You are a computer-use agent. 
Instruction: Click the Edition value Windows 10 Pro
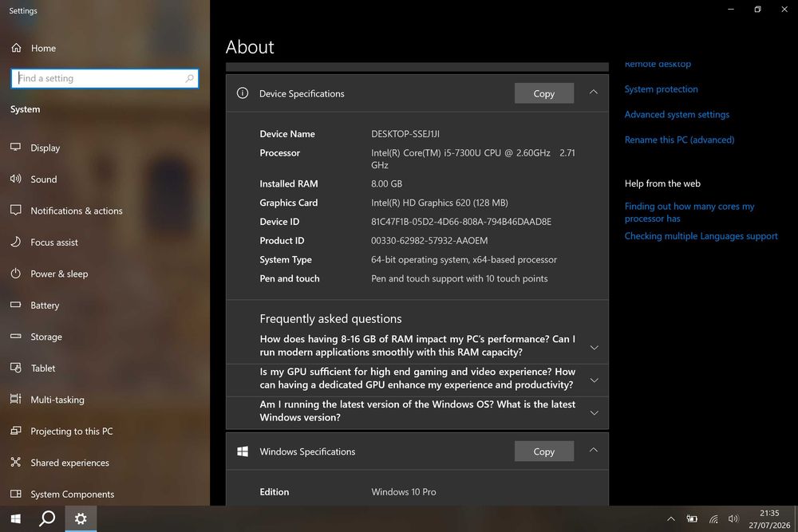(403, 492)
